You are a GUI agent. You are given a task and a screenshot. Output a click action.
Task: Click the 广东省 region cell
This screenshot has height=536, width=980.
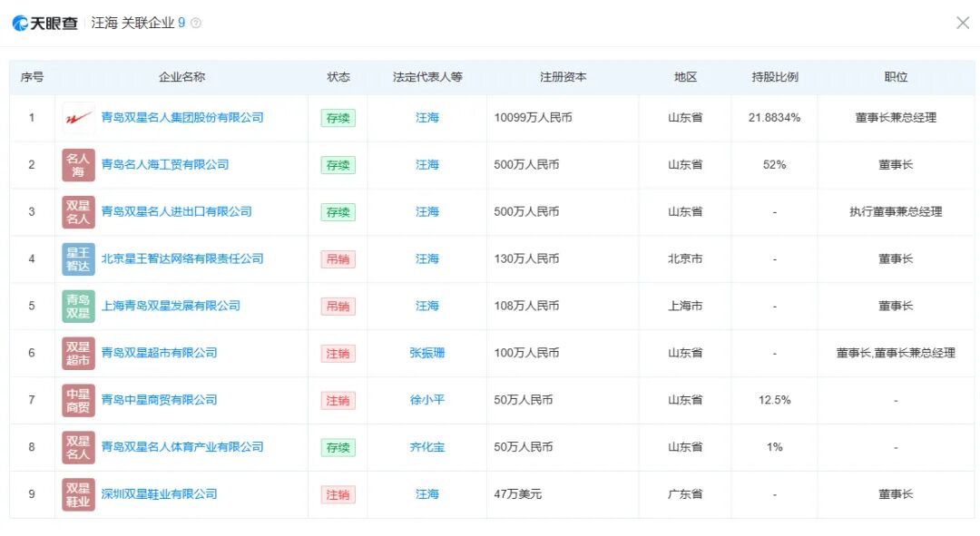(685, 494)
